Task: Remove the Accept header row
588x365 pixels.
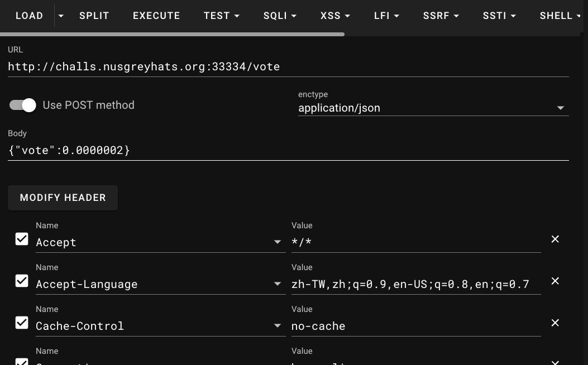Action: (555, 239)
